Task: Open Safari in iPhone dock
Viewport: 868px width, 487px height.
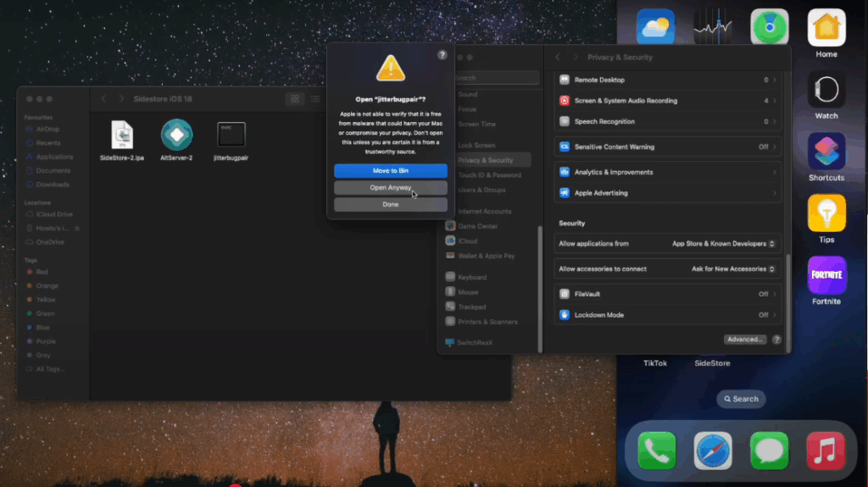Action: (713, 451)
